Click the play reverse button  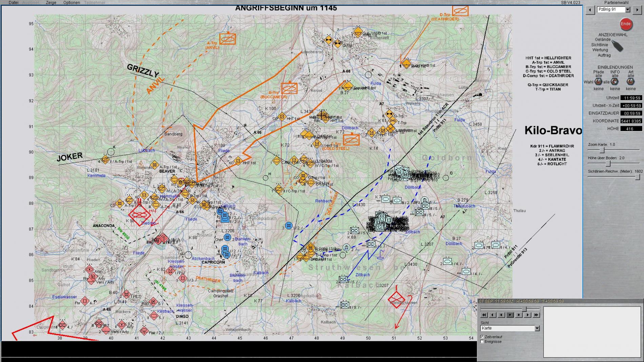(492, 315)
